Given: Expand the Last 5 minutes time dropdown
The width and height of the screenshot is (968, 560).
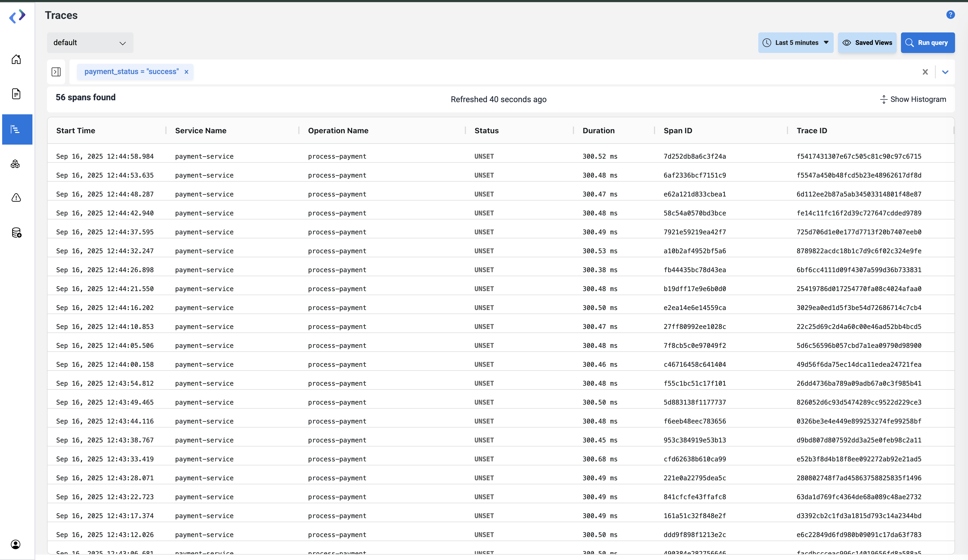Looking at the screenshot, I should click(x=796, y=43).
